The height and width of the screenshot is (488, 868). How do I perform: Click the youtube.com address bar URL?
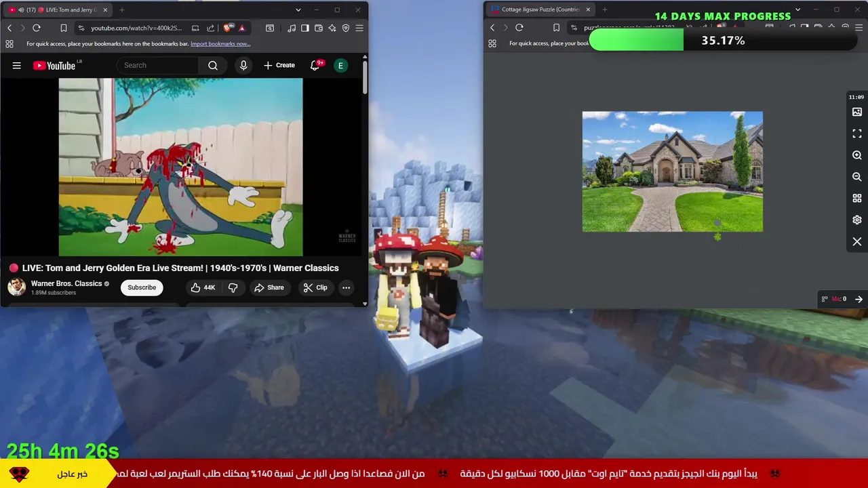(136, 28)
